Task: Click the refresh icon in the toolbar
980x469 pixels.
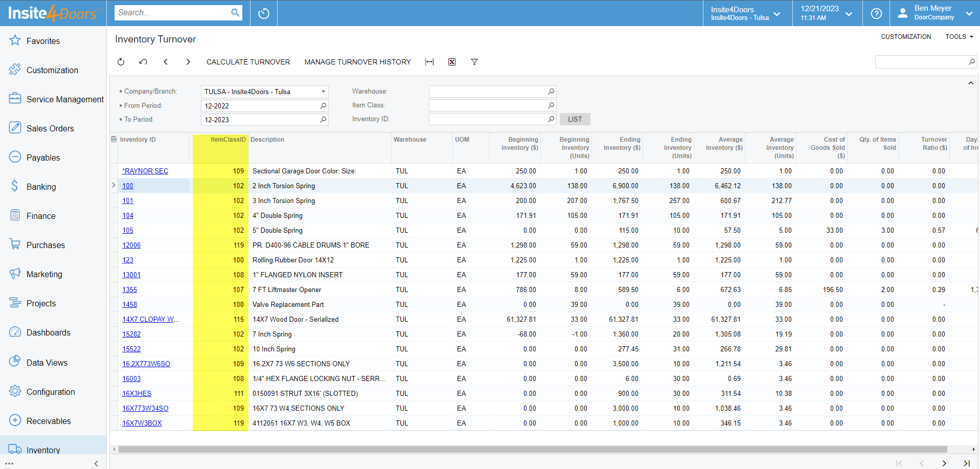Action: (x=121, y=62)
